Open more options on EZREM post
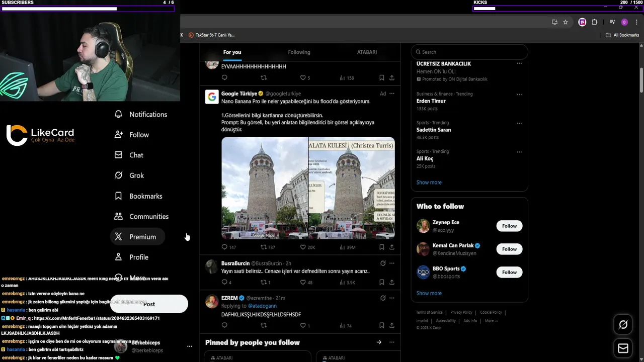Viewport: 644px width, 362px height. tap(392, 298)
